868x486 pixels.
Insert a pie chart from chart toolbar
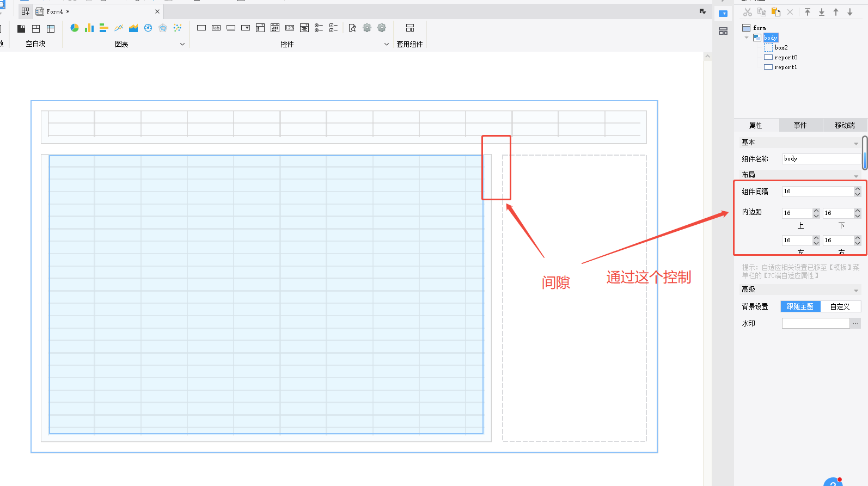point(75,28)
